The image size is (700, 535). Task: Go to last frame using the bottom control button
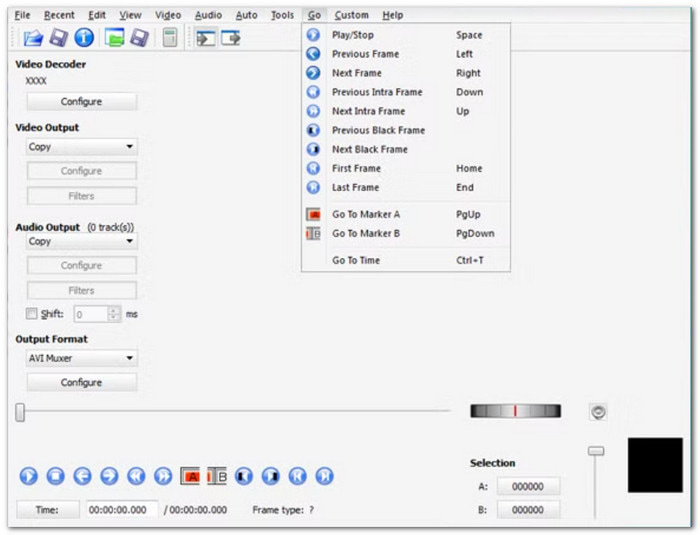click(x=325, y=476)
